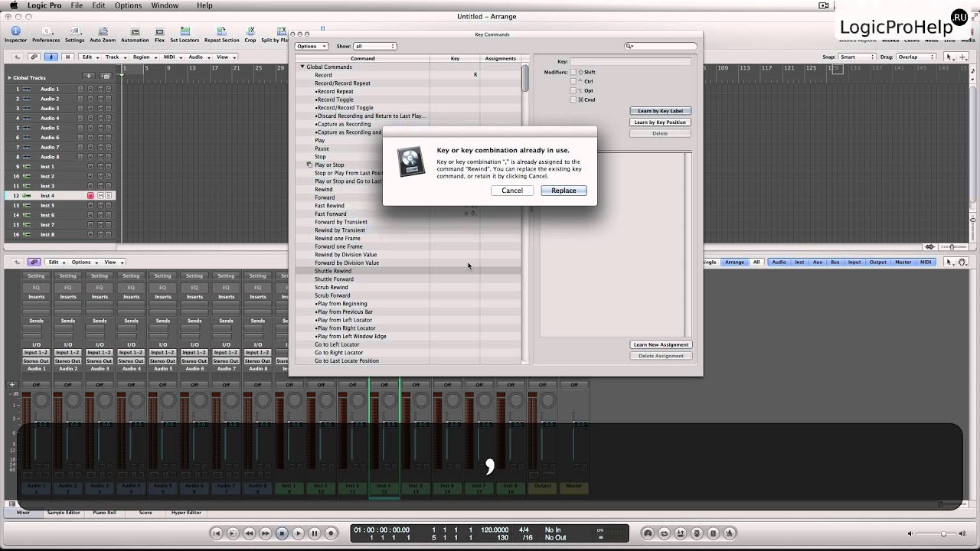
Task: Toggle the Ctrl modifier checkbox
Action: click(x=573, y=81)
